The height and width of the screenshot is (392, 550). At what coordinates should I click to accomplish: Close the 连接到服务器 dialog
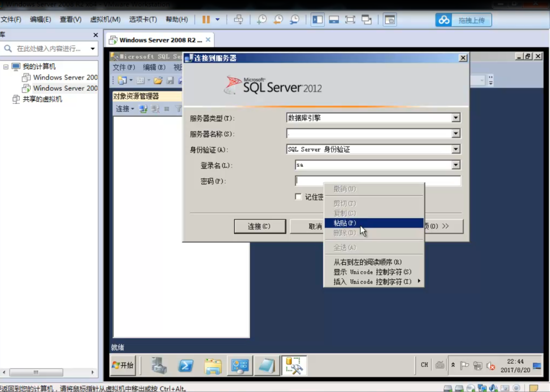coord(463,58)
